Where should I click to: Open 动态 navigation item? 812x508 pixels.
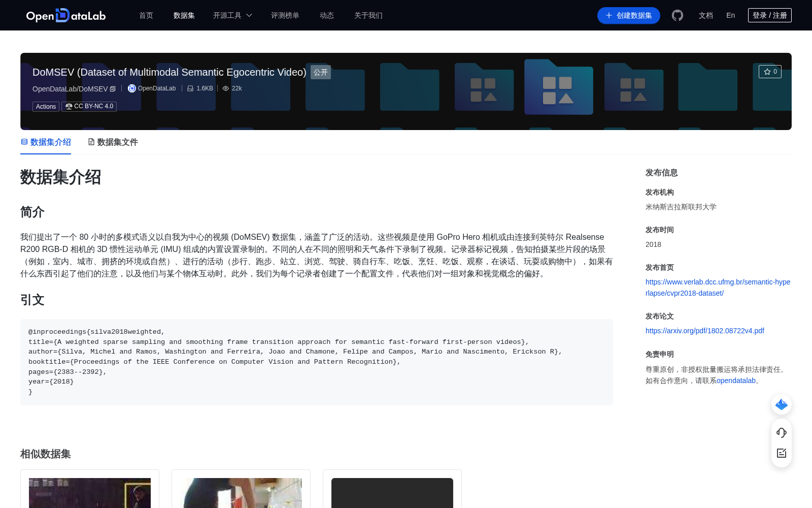pyautogui.click(x=327, y=16)
